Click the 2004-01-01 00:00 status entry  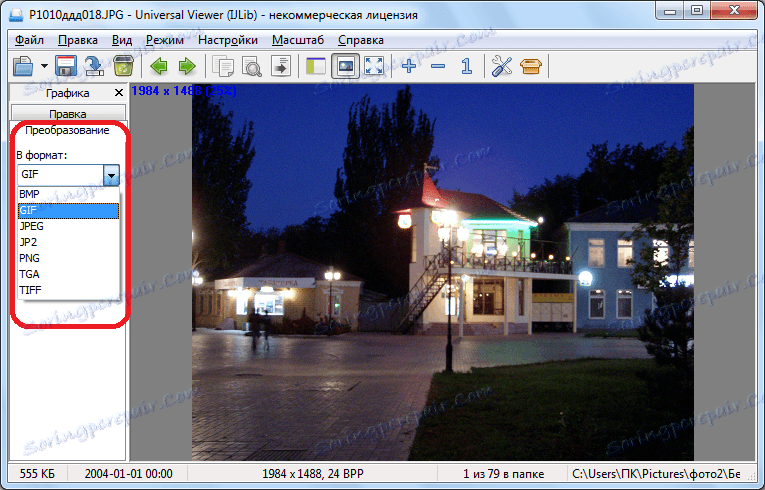coord(128,473)
